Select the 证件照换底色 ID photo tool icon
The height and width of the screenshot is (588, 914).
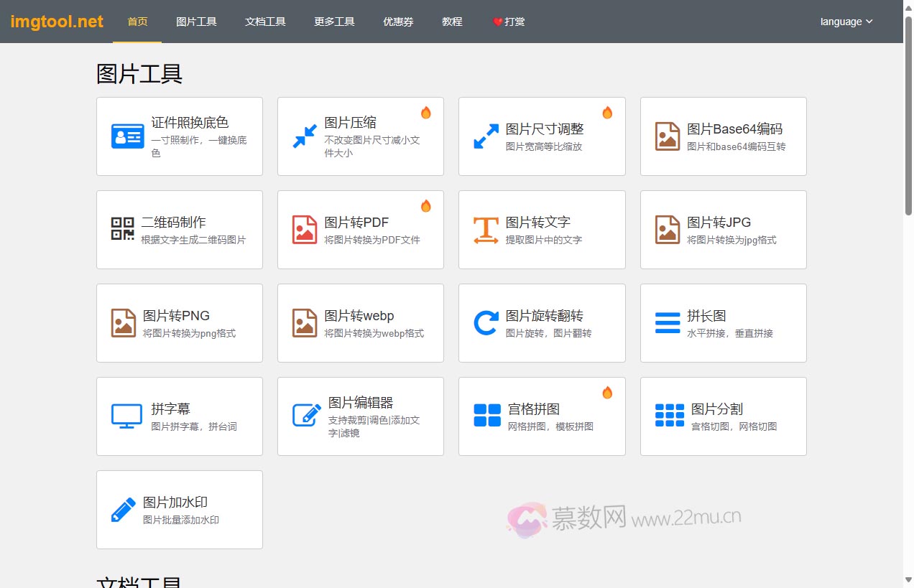pos(128,136)
